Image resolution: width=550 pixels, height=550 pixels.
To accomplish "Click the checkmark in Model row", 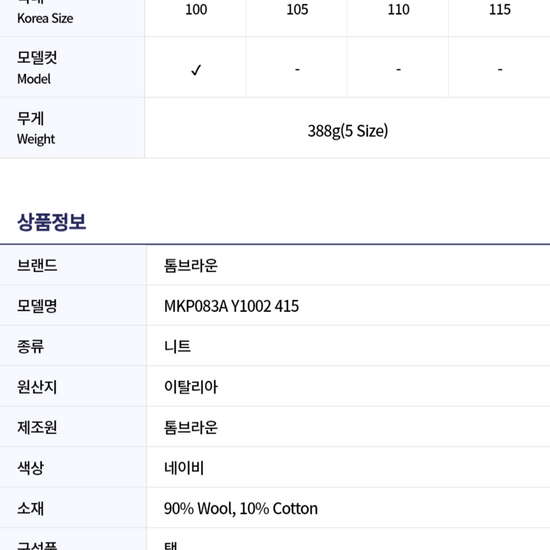I will tap(196, 70).
